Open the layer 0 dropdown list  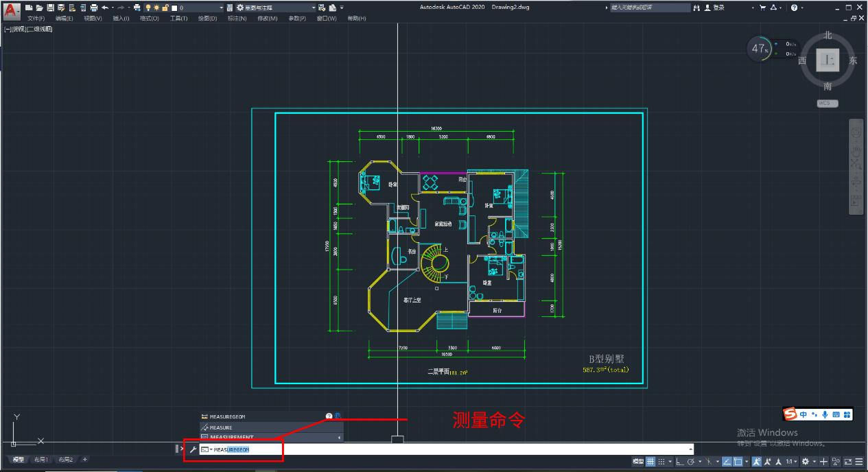coord(222,8)
